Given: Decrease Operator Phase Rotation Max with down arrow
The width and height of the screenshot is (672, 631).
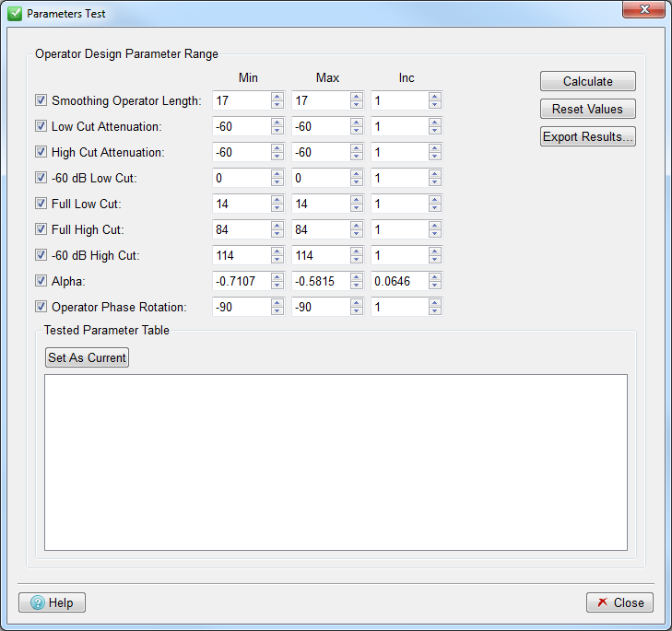Looking at the screenshot, I should [357, 311].
